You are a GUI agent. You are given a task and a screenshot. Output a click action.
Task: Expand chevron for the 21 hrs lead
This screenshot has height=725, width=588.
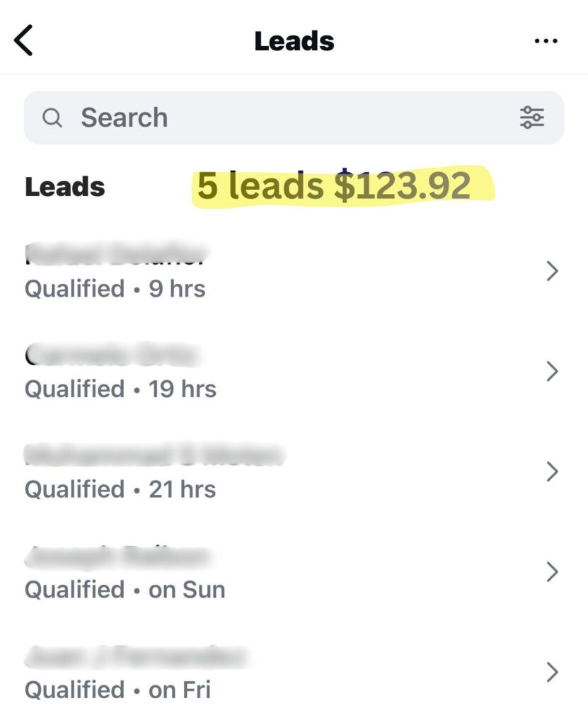[x=553, y=472]
